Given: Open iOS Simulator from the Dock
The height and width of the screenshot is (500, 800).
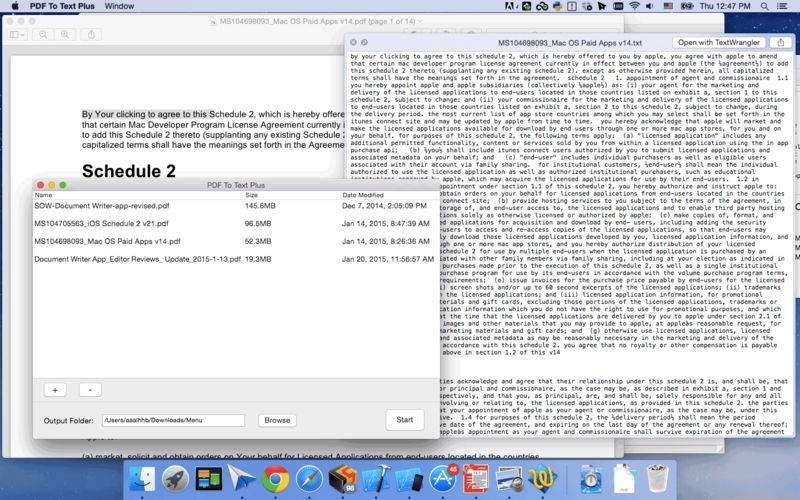Looking at the screenshot, I should 409,480.
